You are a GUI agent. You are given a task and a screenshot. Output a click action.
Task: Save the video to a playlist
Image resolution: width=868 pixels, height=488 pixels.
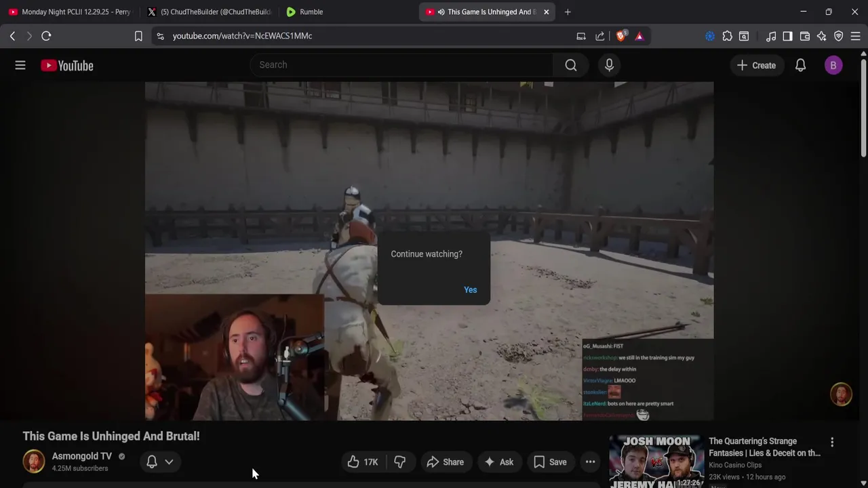point(550,462)
